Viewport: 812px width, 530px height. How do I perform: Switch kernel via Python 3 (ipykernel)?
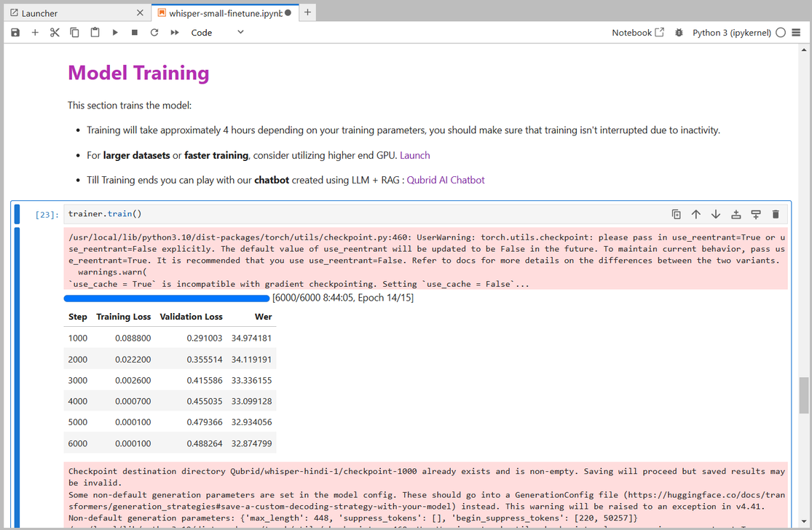point(732,33)
